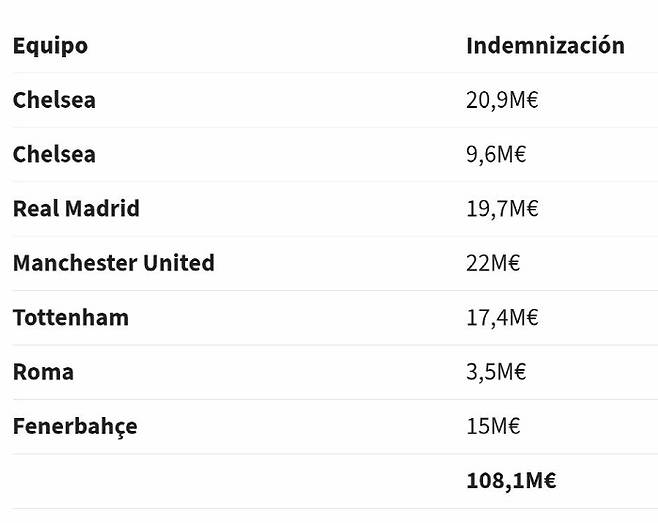Click the 19,7M€ value for Real Madrid

point(502,209)
